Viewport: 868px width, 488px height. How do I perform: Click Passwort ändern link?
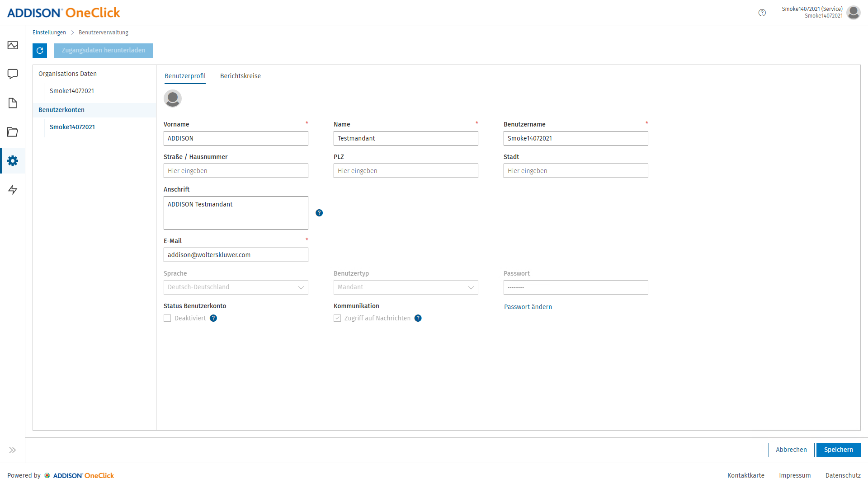tap(528, 307)
